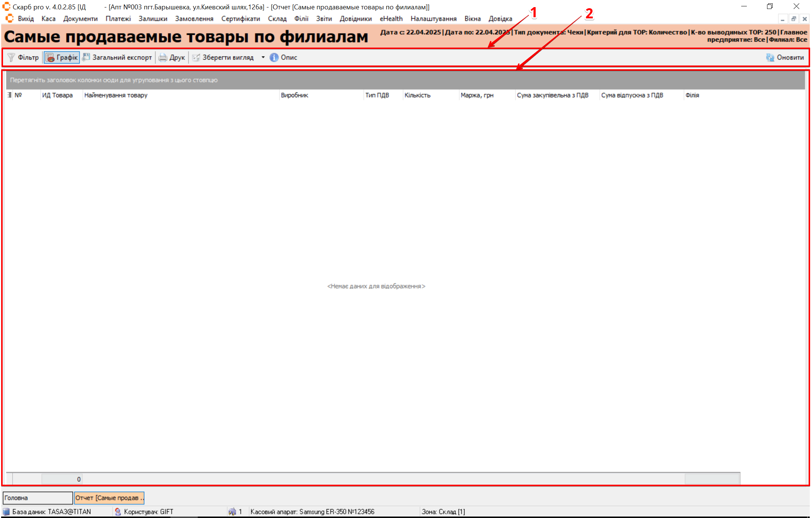The image size is (812, 518).
Task: Open the Опис info icon
Action: (x=274, y=57)
